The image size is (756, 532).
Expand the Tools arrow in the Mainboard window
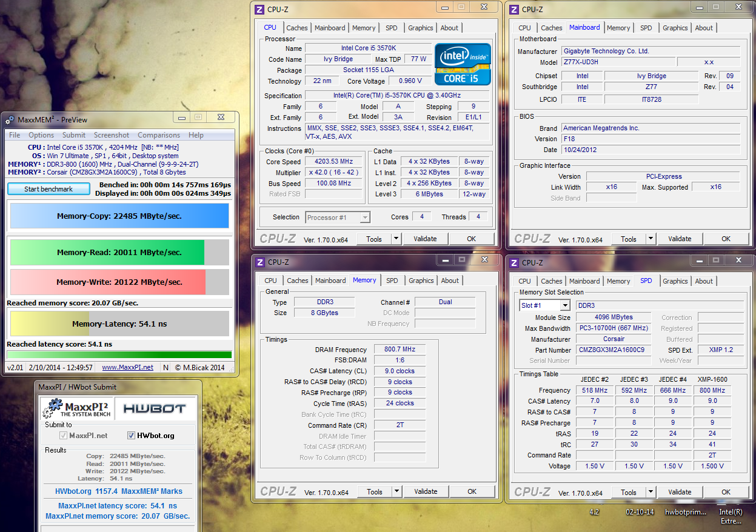point(651,239)
